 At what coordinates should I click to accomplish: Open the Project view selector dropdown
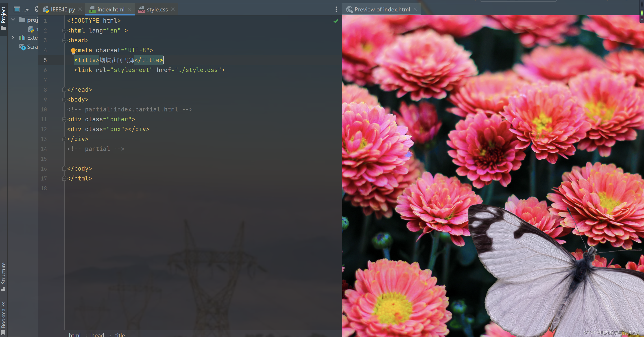pos(22,10)
